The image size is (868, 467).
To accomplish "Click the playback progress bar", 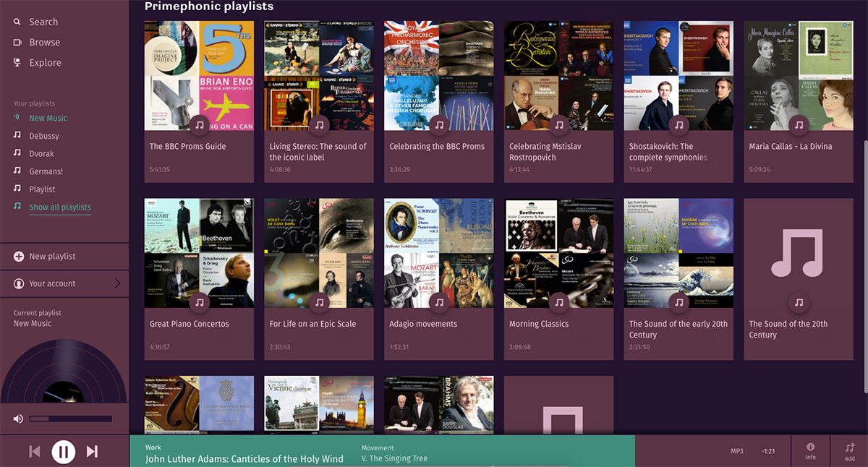I will tap(382, 451).
